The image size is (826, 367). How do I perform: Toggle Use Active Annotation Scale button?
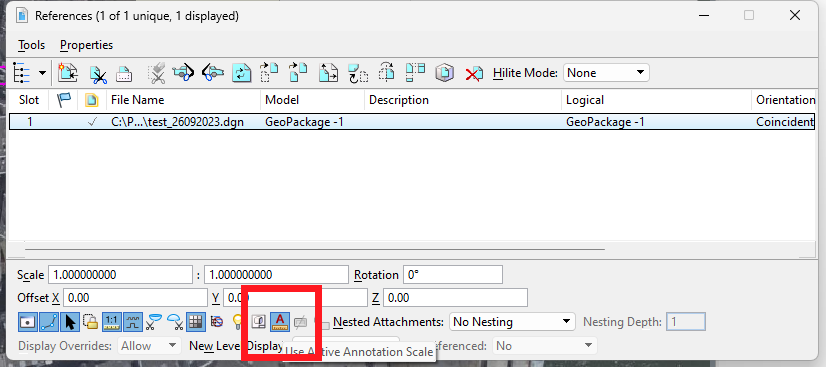pyautogui.click(x=280, y=321)
